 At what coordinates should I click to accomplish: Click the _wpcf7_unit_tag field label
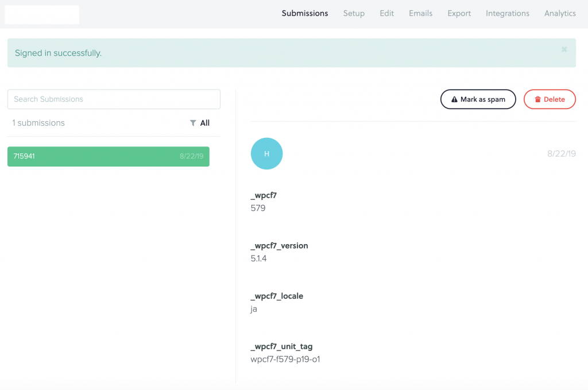point(281,346)
